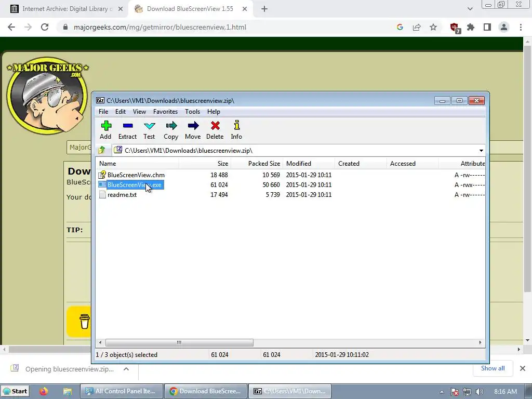Click the Google icon in address bar

(400, 27)
